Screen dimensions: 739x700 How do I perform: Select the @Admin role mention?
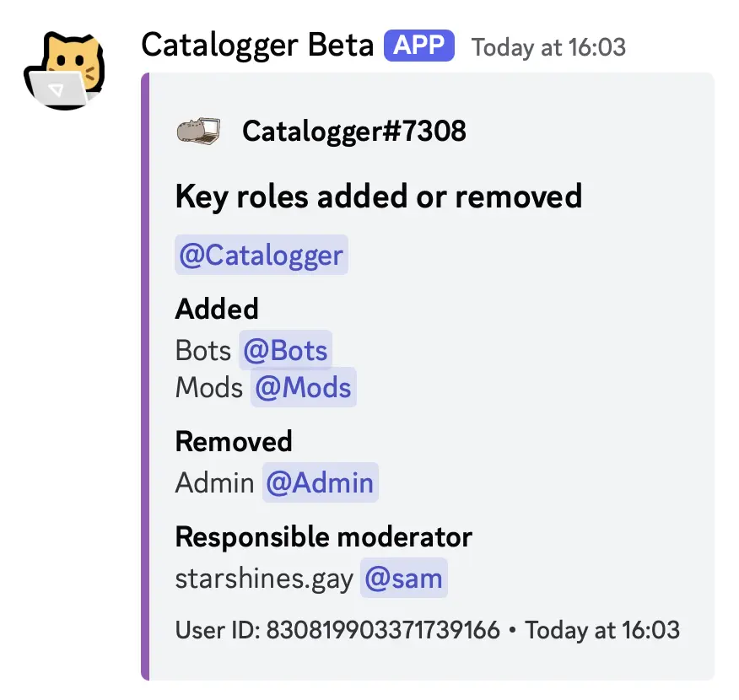320,483
